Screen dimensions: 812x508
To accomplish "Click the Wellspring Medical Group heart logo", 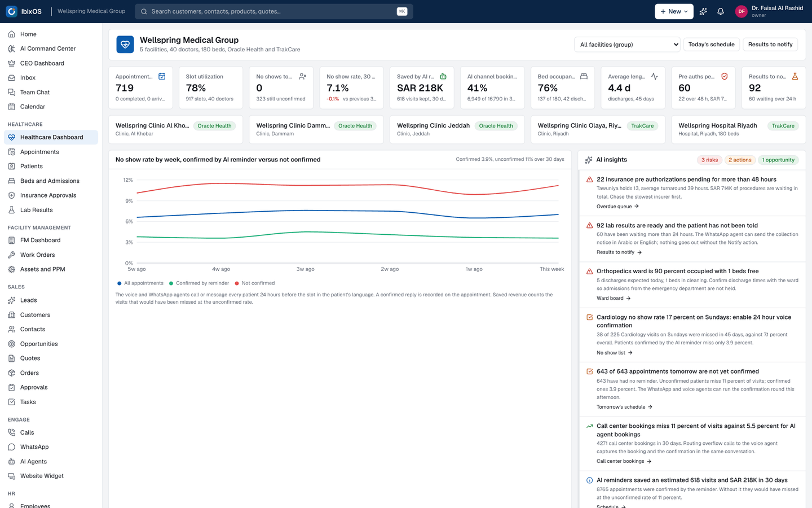I will coord(125,45).
